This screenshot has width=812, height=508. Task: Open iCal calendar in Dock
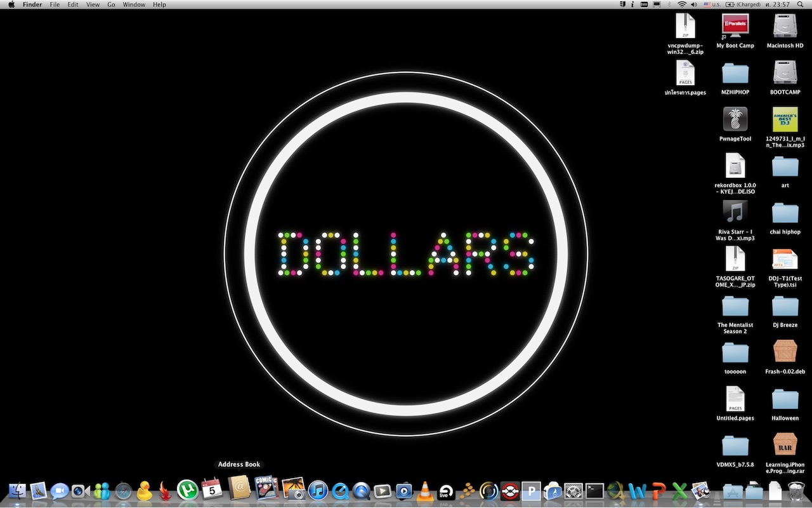coord(212,489)
